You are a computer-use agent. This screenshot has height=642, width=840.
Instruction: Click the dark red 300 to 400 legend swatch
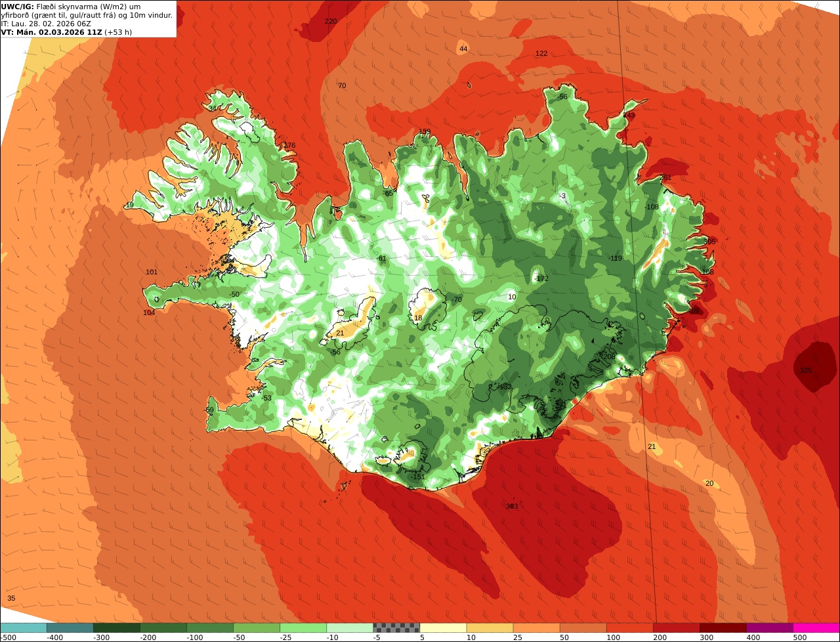[723, 628]
